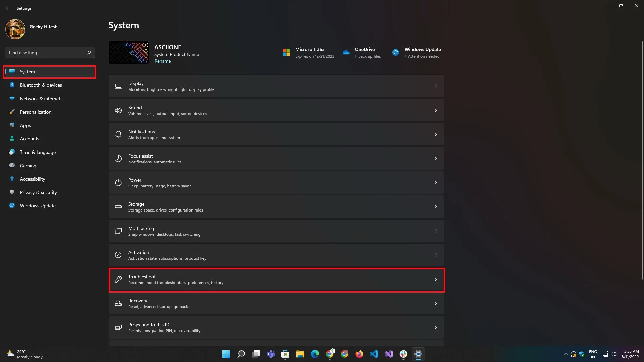Expand the Activation row chevron

pos(436,255)
